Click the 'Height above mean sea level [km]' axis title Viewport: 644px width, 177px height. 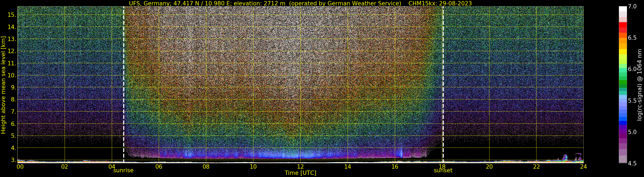[x=3, y=85]
